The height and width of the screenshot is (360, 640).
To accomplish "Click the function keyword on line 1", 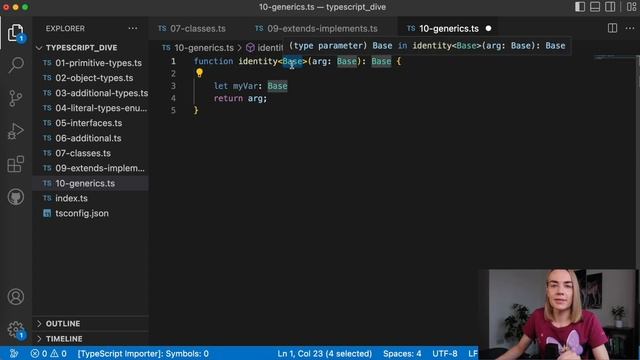I will click(213, 61).
